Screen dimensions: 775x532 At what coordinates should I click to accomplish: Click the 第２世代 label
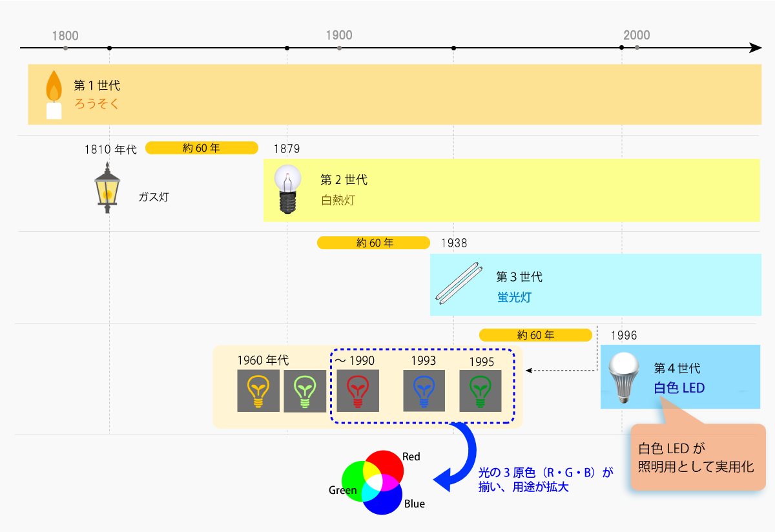click(344, 179)
